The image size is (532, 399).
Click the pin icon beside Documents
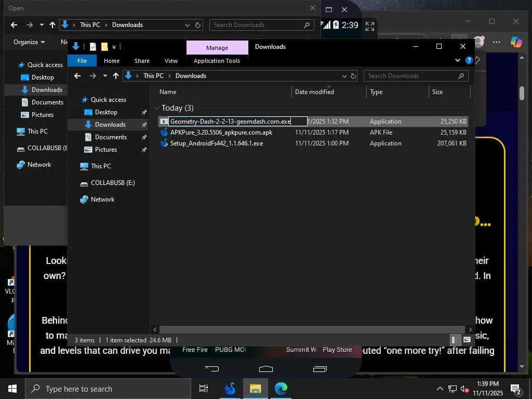point(144,137)
